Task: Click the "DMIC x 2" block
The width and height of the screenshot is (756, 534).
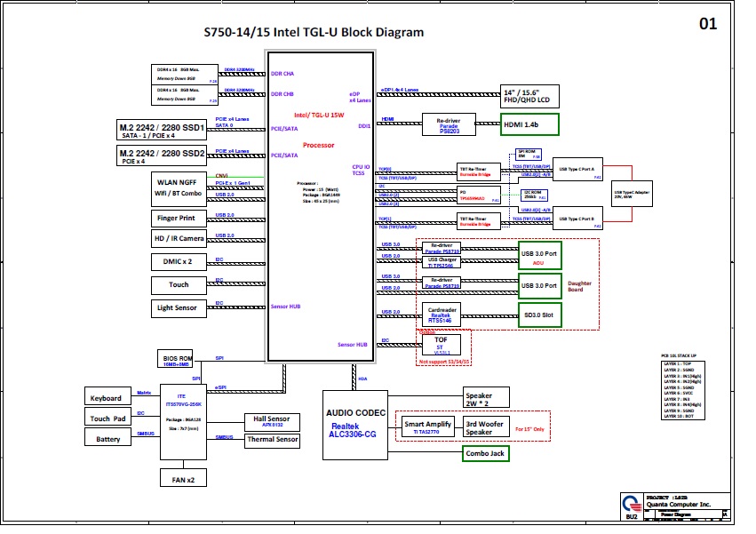Action: (179, 261)
